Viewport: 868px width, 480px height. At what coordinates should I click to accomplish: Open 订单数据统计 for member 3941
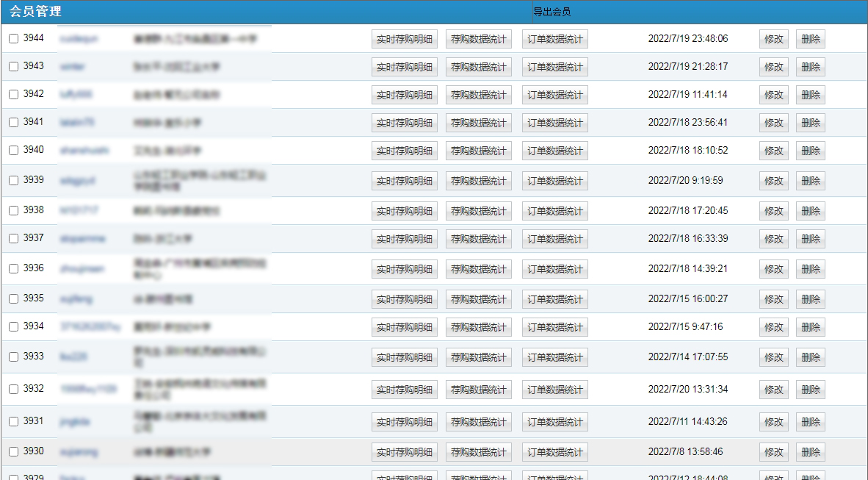click(x=554, y=123)
